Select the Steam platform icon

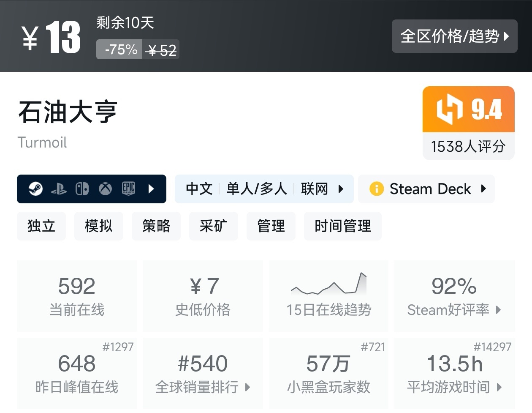click(x=35, y=189)
